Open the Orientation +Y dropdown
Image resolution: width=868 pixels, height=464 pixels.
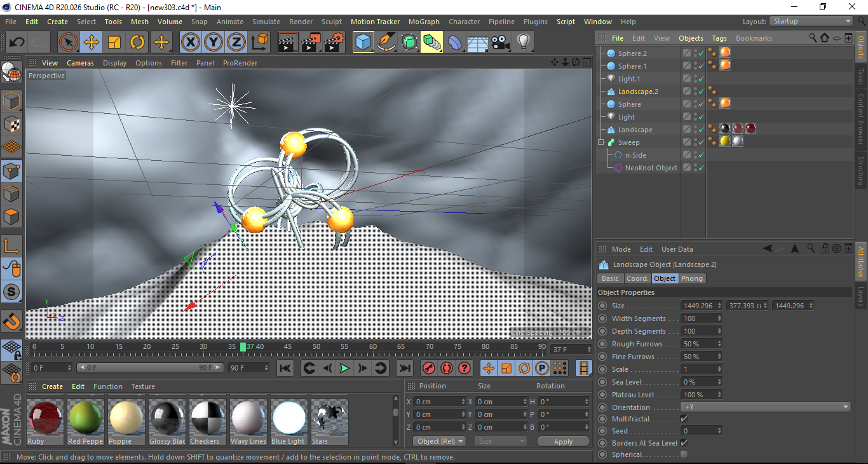[766, 407]
